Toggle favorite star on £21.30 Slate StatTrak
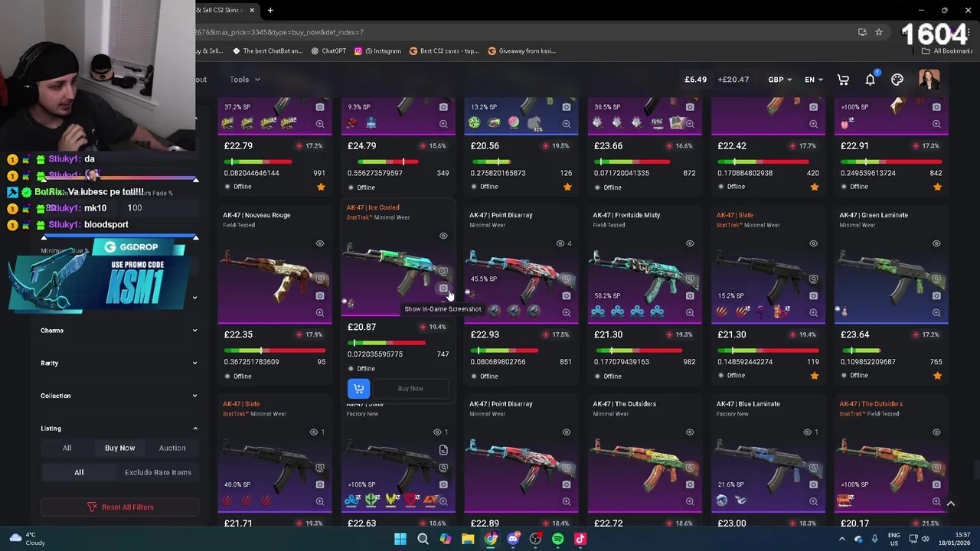 [x=814, y=376]
